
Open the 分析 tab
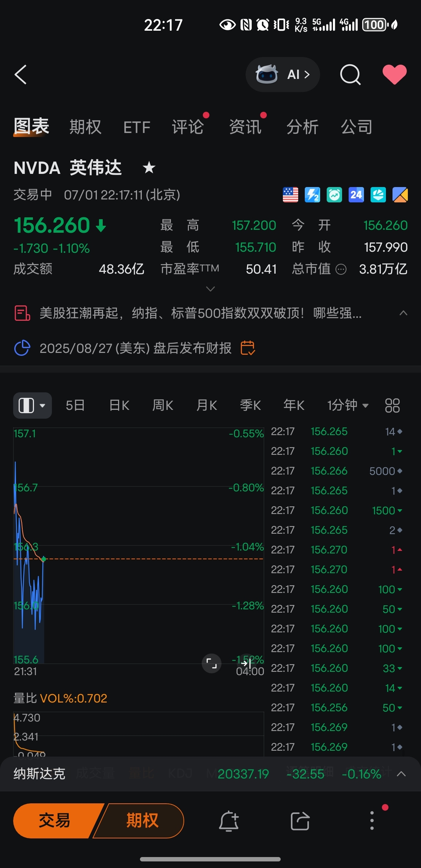tap(302, 127)
